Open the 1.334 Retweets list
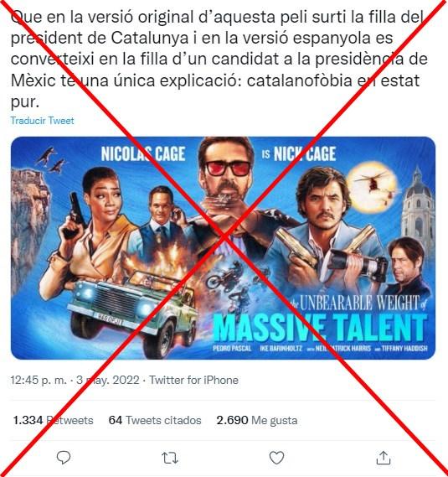 click(x=53, y=420)
